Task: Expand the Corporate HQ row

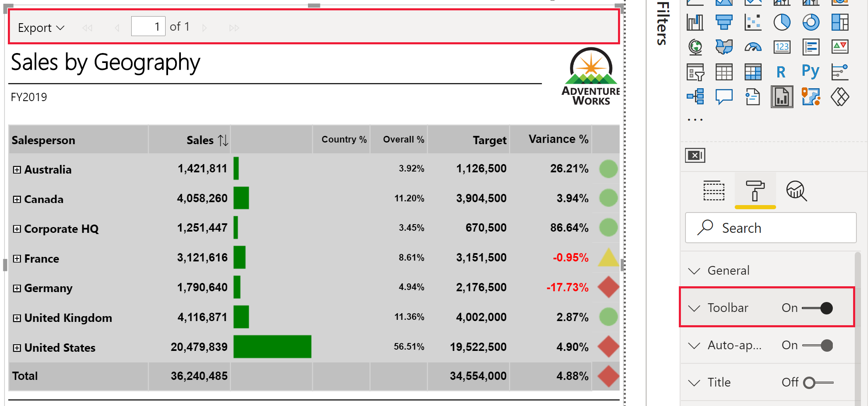Action: (17, 229)
